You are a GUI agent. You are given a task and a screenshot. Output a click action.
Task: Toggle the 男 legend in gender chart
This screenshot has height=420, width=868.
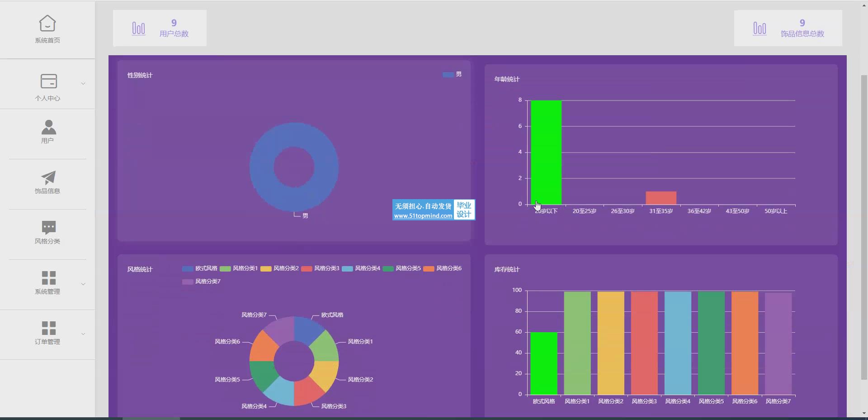(x=452, y=75)
